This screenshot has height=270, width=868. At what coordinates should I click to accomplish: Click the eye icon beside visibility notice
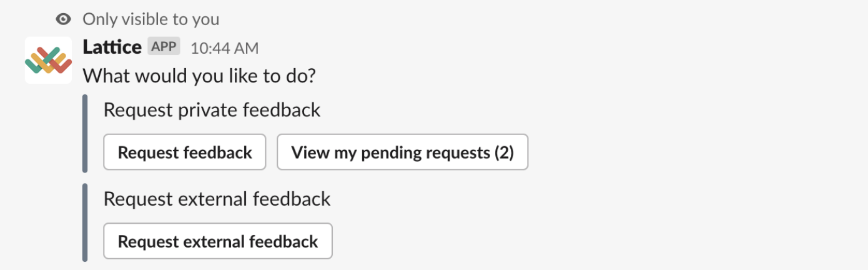[x=63, y=19]
